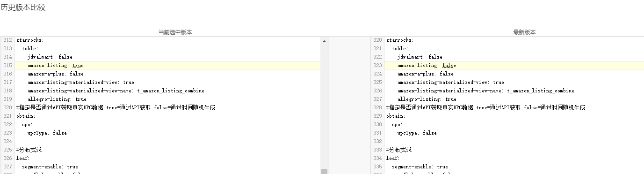Click starrocks: in the 最新版本 pane

pos(400,40)
